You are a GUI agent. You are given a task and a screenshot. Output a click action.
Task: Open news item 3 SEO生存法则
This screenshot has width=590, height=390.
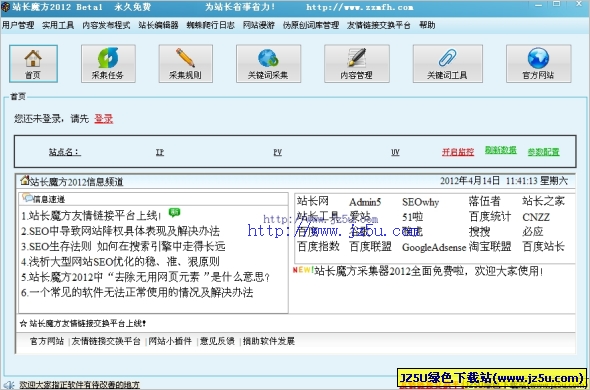click(123, 247)
